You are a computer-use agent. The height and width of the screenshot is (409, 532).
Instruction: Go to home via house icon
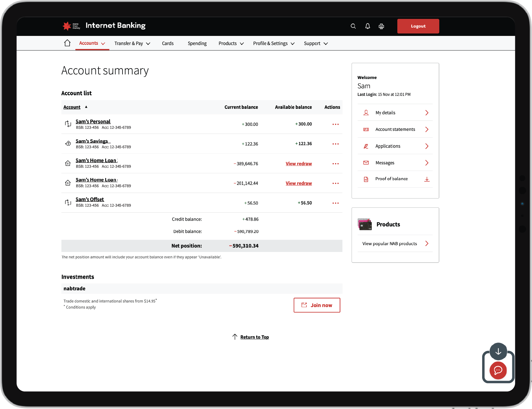pos(67,43)
